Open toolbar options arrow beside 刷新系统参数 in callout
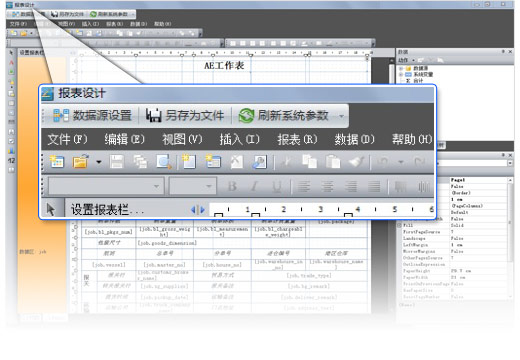The height and width of the screenshot is (360, 520). tap(342, 116)
